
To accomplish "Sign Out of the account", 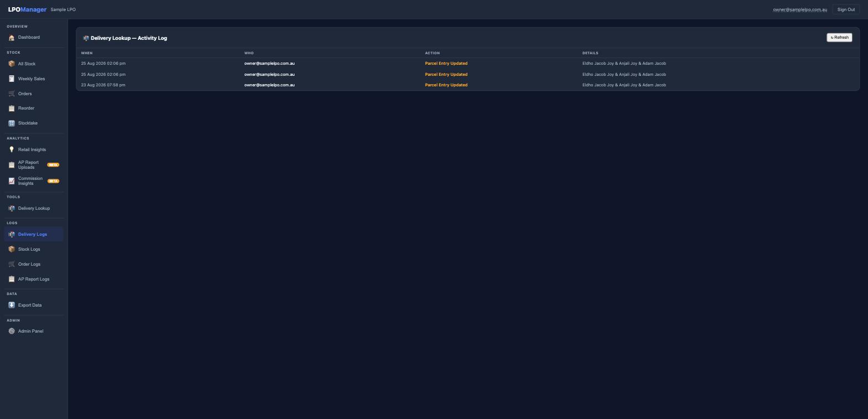I will coord(846,9).
